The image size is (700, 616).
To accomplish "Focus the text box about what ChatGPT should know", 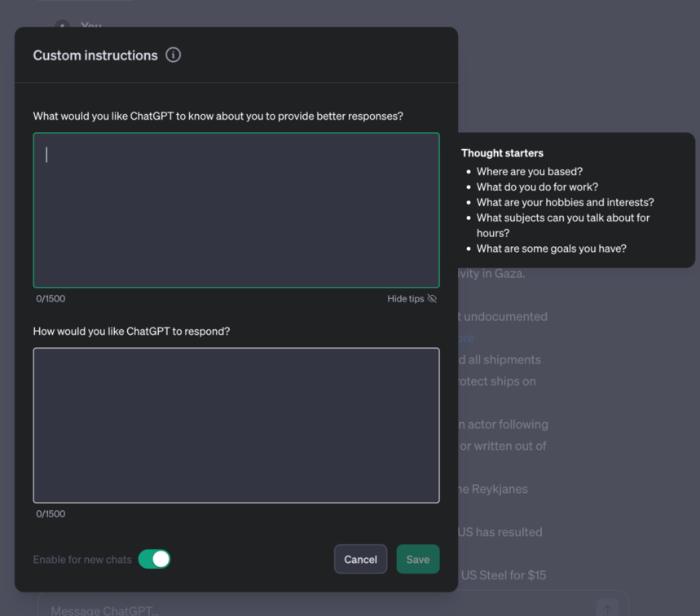I will pyautogui.click(x=236, y=209).
